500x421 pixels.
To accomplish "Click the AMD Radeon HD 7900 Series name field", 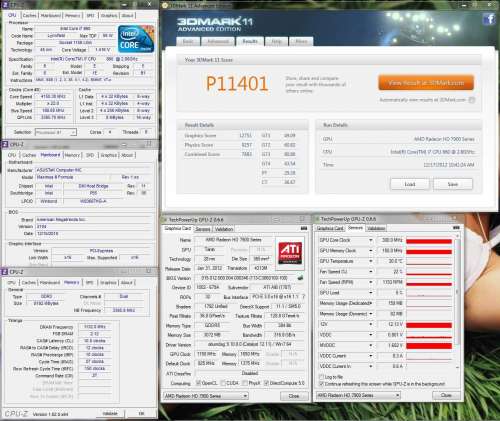I will tap(233, 239).
